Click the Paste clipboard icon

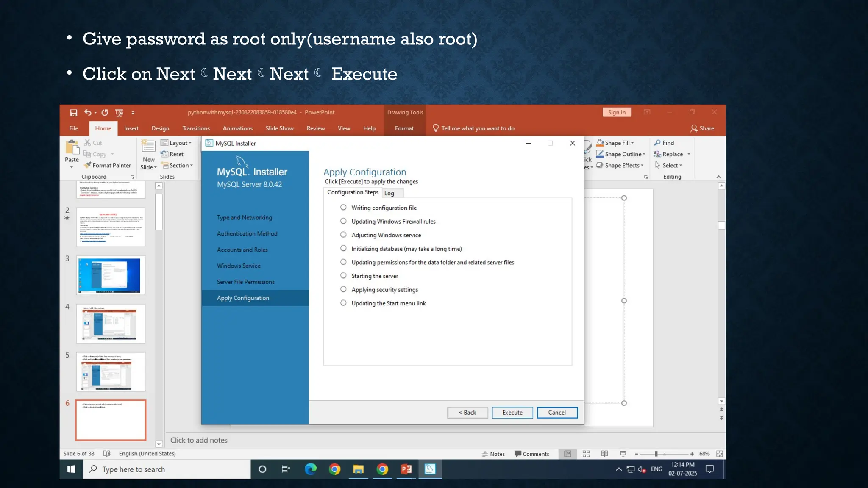point(72,147)
